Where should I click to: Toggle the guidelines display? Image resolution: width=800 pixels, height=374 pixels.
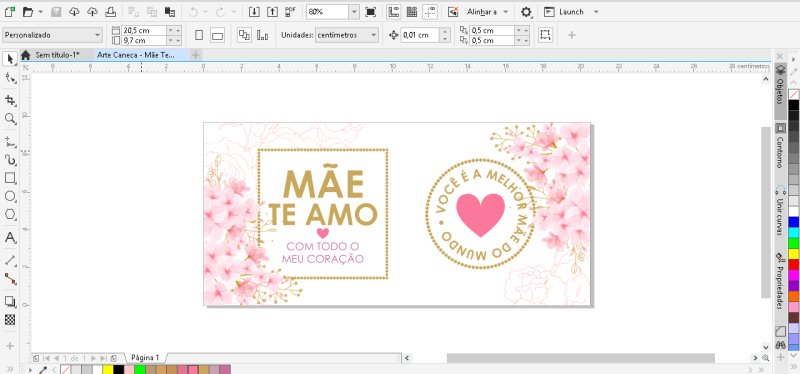(431, 11)
